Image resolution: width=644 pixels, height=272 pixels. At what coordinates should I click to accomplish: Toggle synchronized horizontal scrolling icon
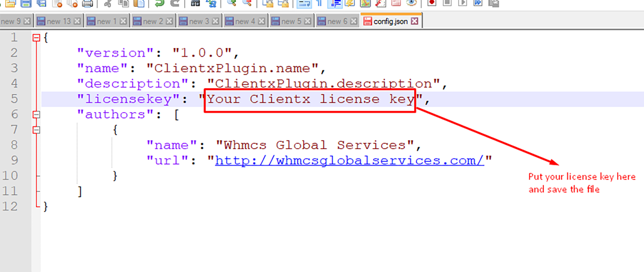click(283, 3)
